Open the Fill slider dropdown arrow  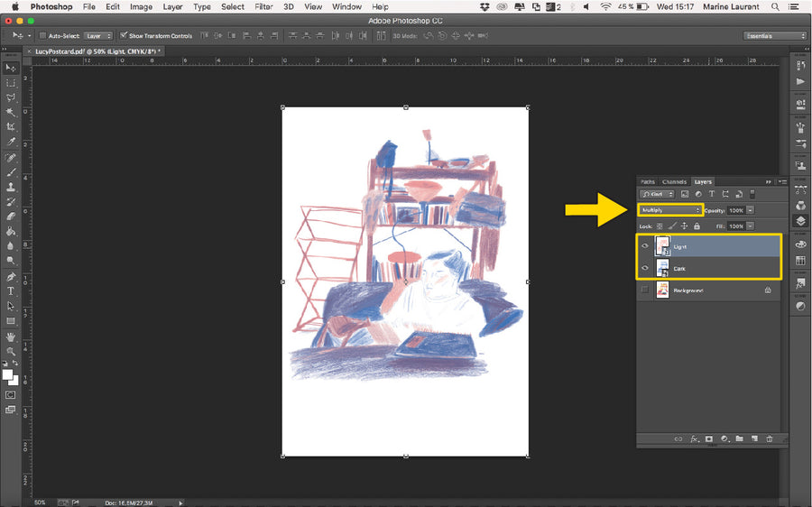coord(751,226)
